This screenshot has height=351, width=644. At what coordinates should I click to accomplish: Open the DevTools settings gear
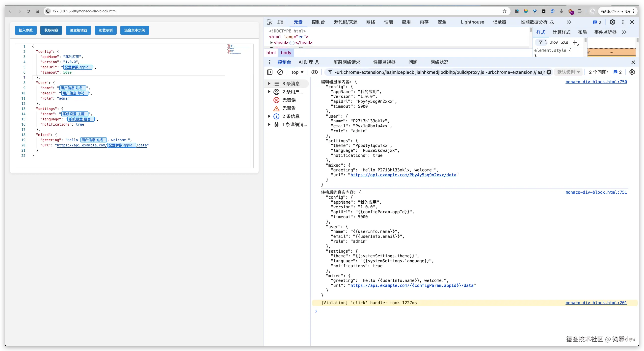tap(612, 22)
